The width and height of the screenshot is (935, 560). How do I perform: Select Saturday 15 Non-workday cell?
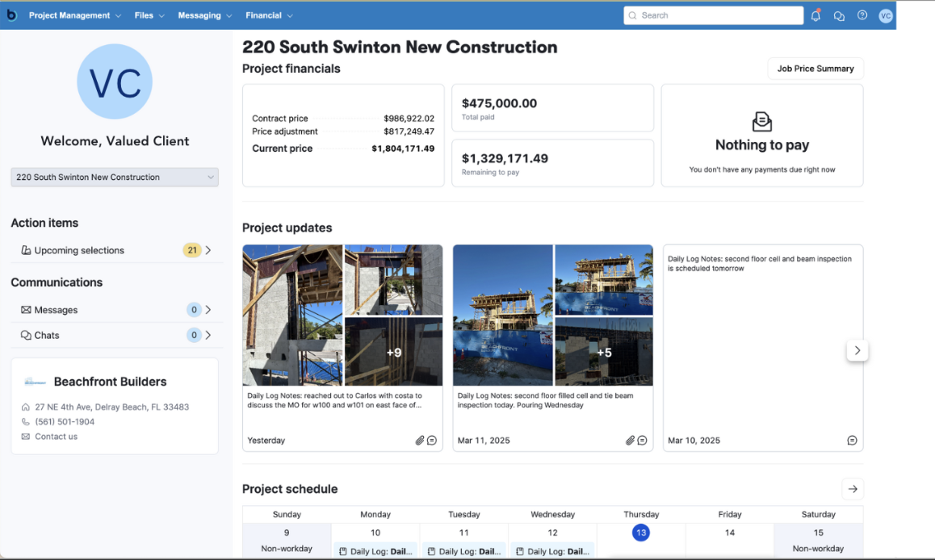click(818, 541)
